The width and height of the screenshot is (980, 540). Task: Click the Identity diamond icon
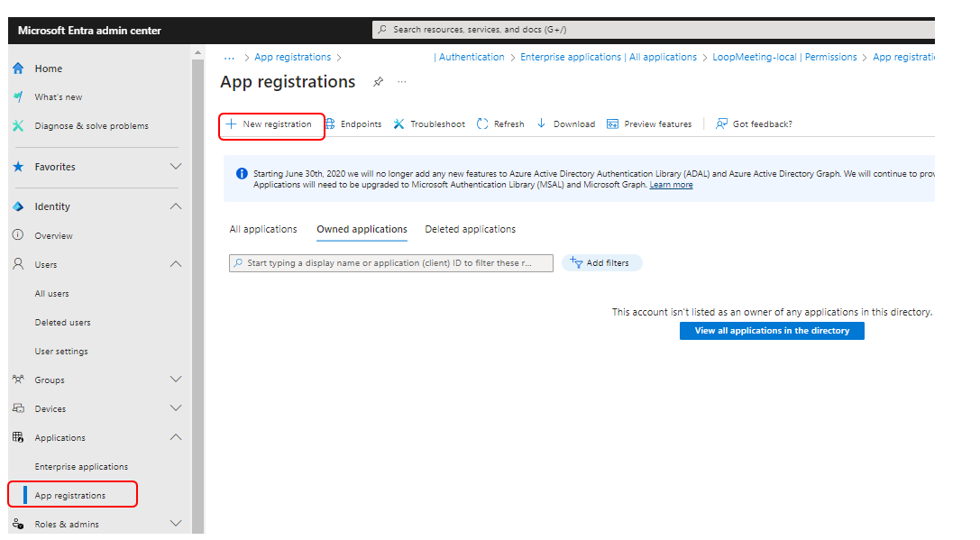(18, 206)
